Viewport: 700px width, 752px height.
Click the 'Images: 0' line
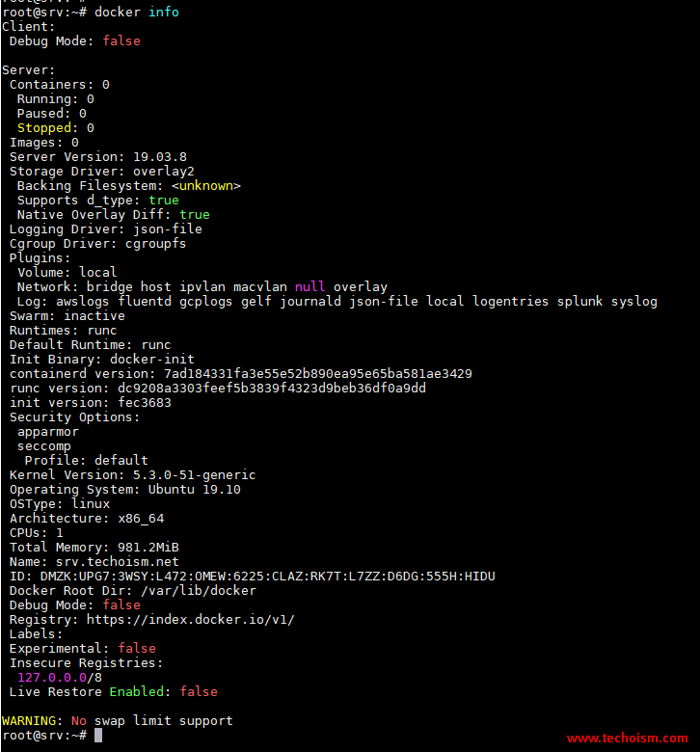(x=44, y=143)
